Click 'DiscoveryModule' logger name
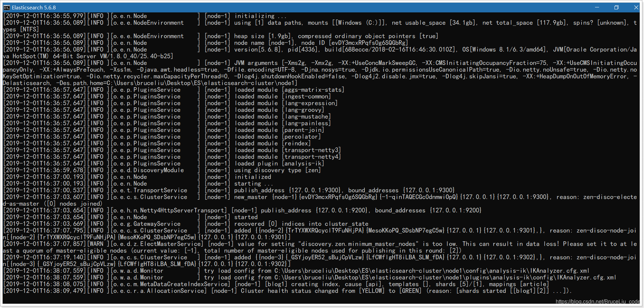The width and height of the screenshot is (644, 308). point(159,170)
